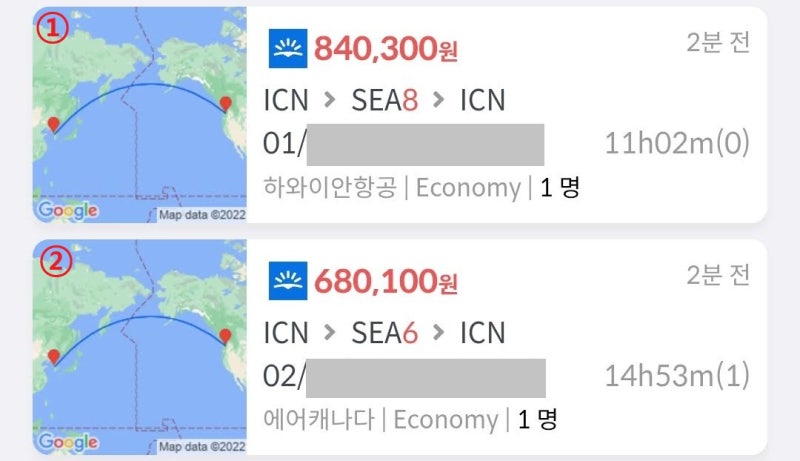The height and width of the screenshot is (461, 800).
Task: Click the 11h02m(0) flight duration
Action: point(677,144)
